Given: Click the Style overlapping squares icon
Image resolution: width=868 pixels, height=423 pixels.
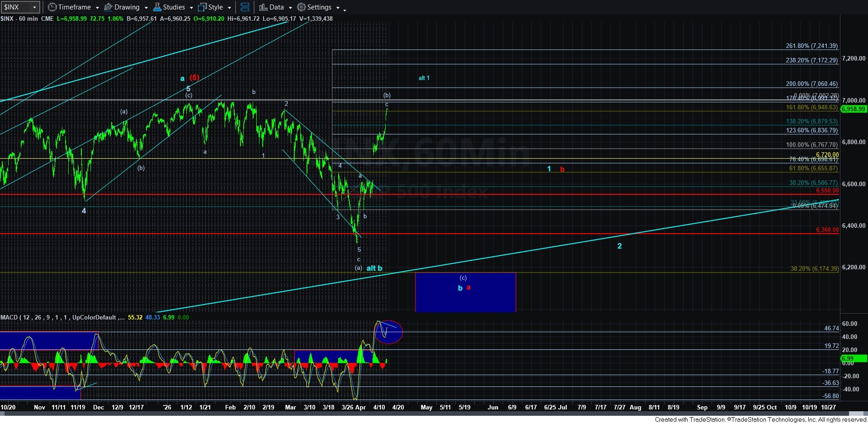Looking at the screenshot, I should pyautogui.click(x=202, y=7).
